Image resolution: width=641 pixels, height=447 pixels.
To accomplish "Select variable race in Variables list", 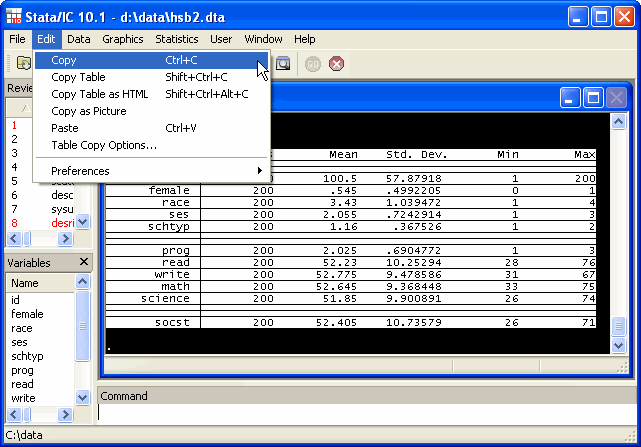I will (x=22, y=328).
